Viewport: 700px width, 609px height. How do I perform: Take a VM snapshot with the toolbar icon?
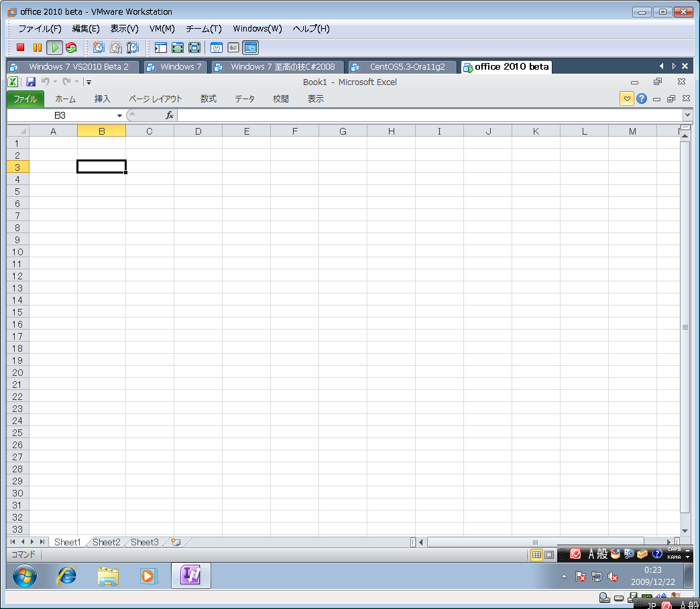click(99, 48)
